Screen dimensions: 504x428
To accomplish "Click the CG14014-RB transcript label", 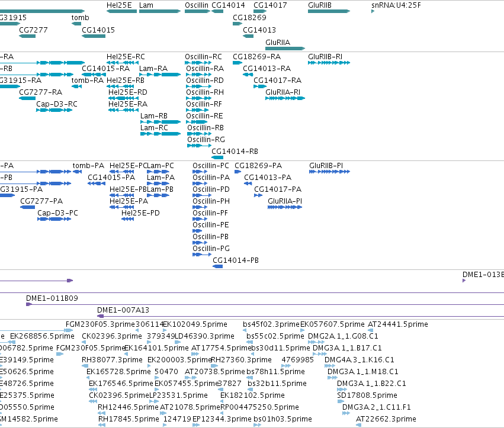I will (x=235, y=152).
